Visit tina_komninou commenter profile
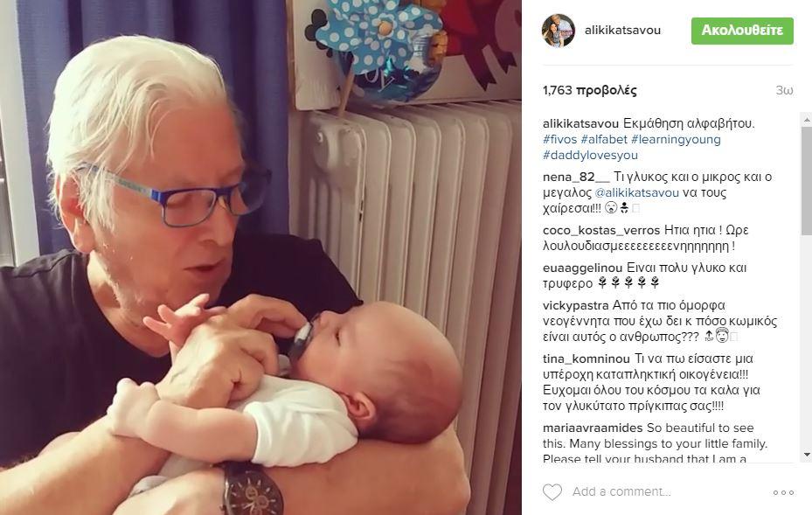This screenshot has width=812, height=515. [586, 358]
